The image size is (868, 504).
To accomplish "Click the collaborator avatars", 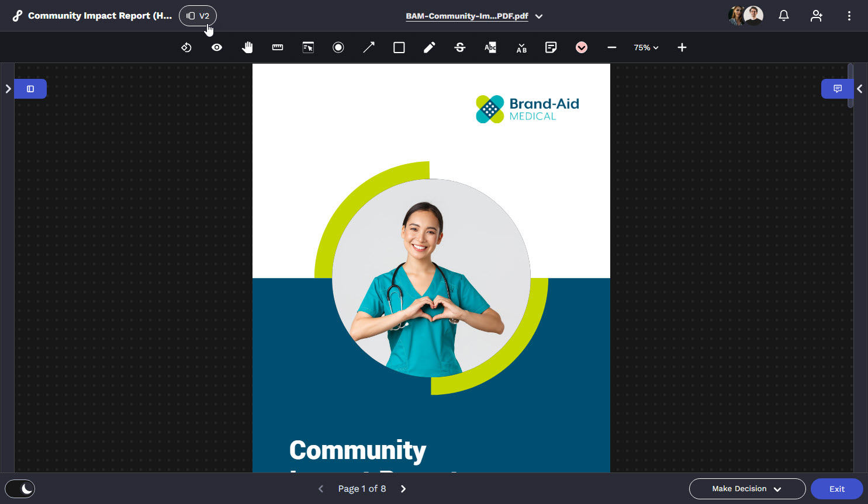I will tap(746, 16).
